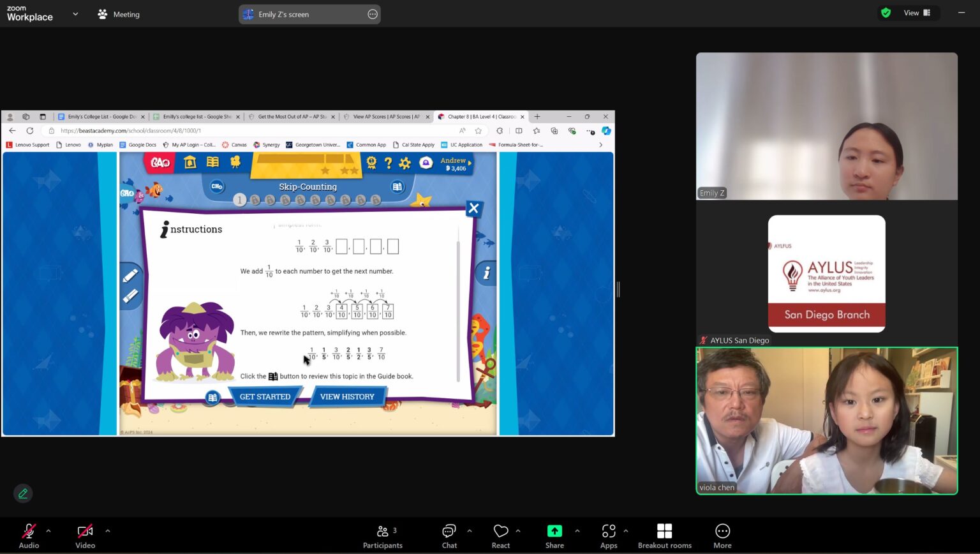Click the GET STARTED button
Viewport: 980px width, 554px height.
click(265, 396)
